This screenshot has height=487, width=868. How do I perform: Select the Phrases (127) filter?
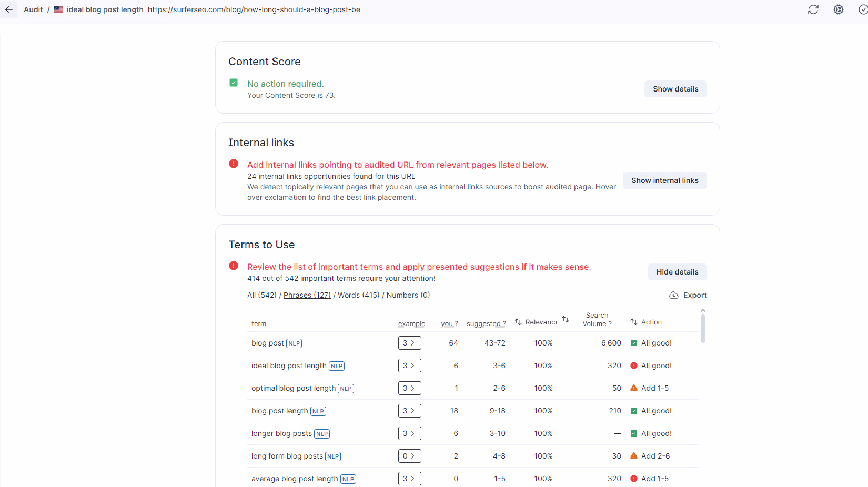307,295
